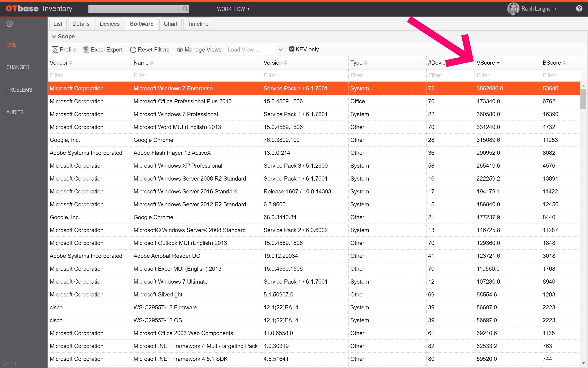Expand the Scope section
This screenshot has height=368, width=588.
click(x=63, y=37)
